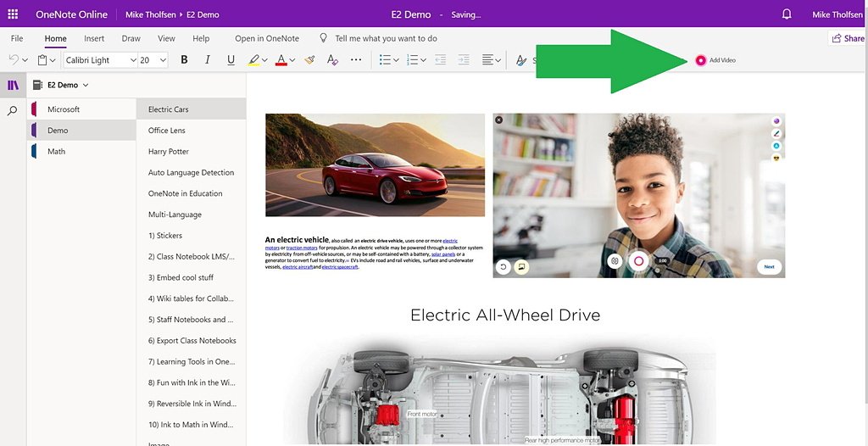The height and width of the screenshot is (446, 868).
Task: Click the Undo arrow icon
Action: point(14,60)
